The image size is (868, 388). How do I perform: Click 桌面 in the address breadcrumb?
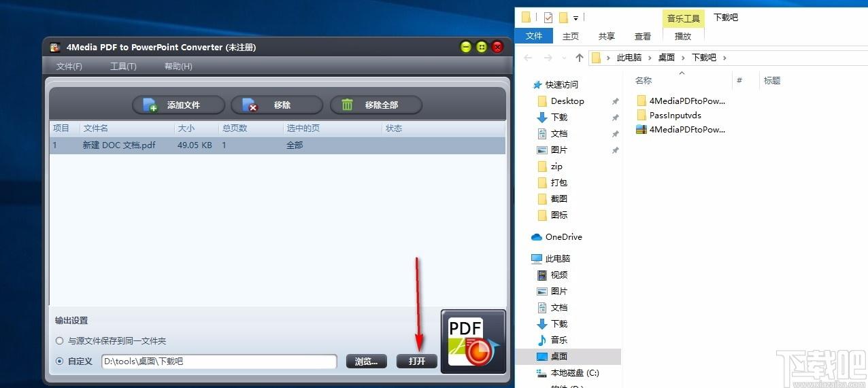click(667, 58)
